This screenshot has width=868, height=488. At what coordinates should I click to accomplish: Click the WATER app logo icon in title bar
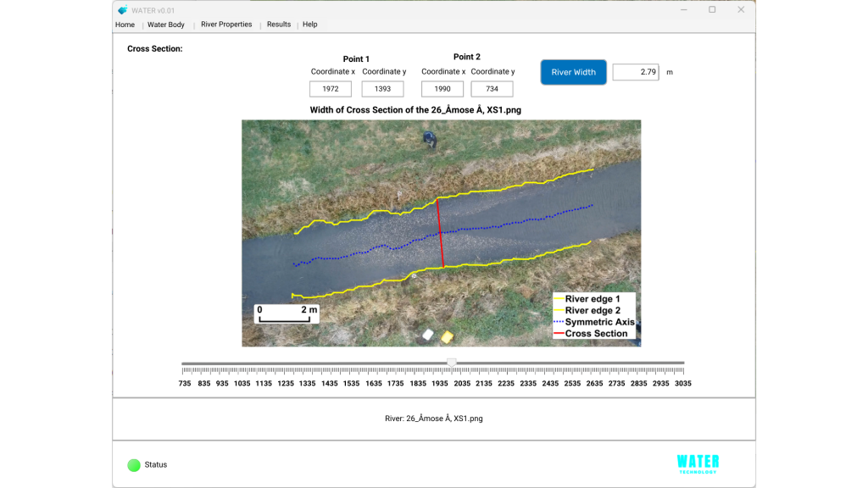tap(123, 10)
